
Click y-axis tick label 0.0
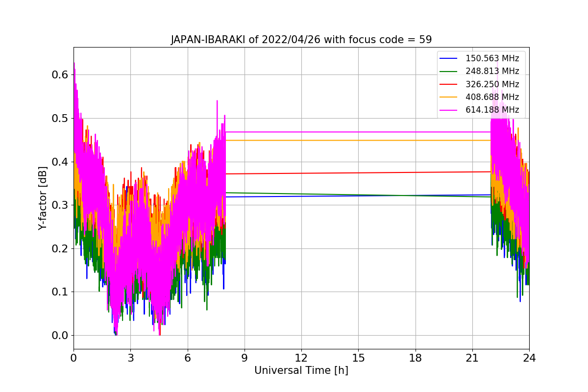(x=61, y=335)
